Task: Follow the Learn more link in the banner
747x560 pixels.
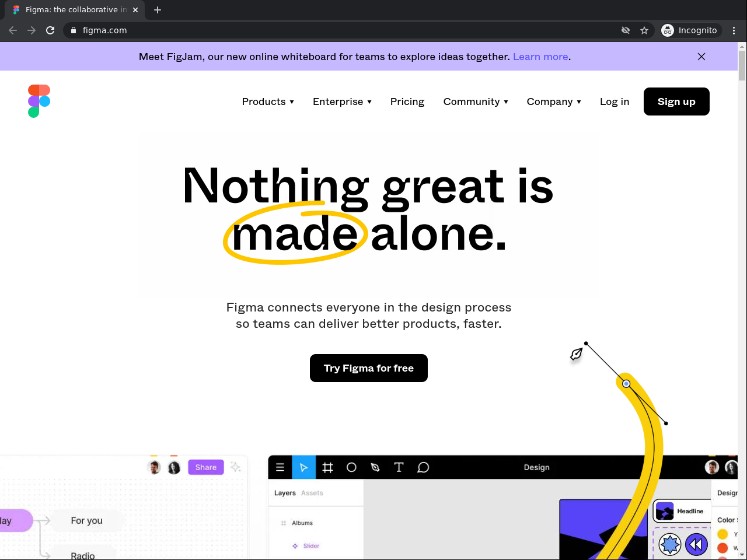Action: pyautogui.click(x=540, y=57)
